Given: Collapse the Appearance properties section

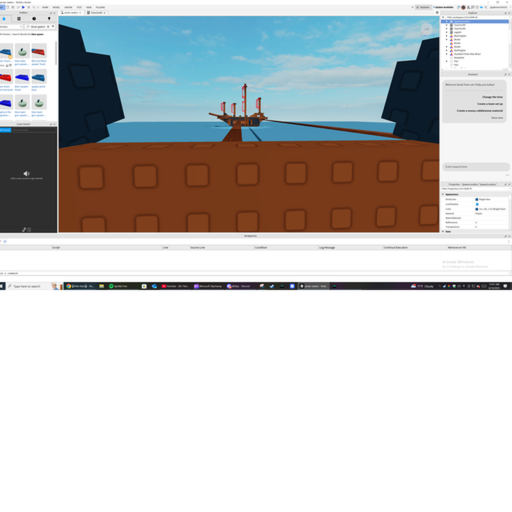Looking at the screenshot, I should (443, 194).
